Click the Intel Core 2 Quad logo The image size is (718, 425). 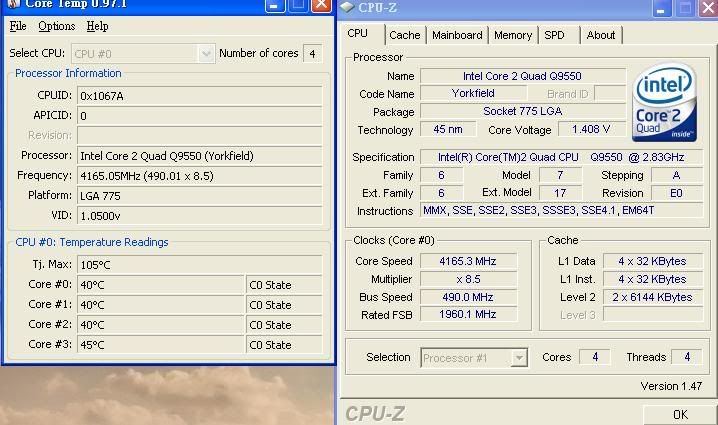click(664, 104)
